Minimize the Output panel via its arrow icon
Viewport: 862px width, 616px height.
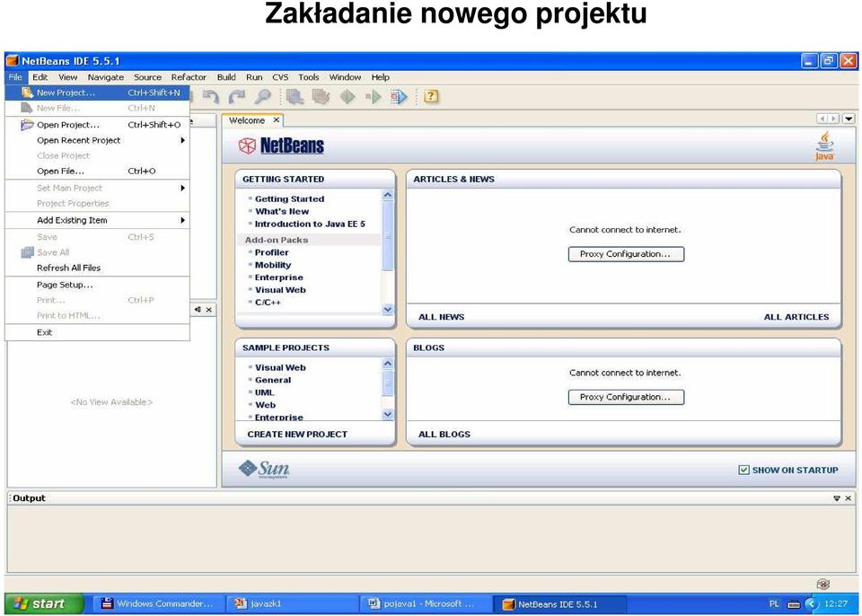(x=837, y=498)
